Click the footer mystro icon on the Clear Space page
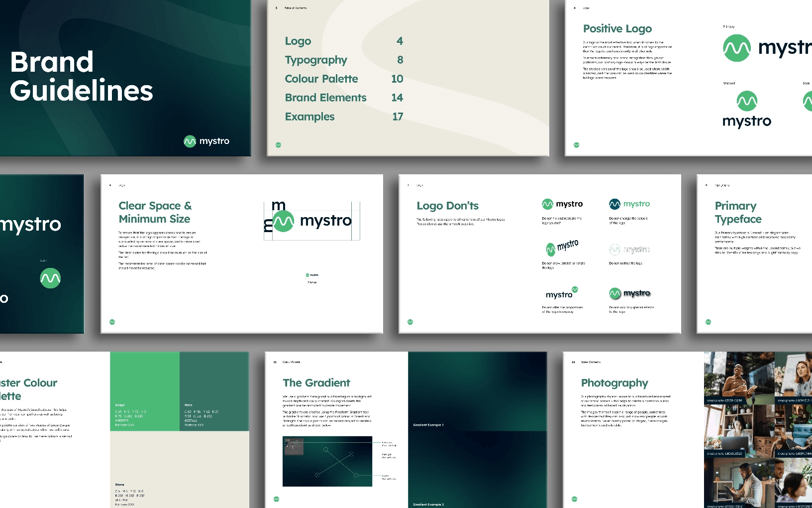812x508 pixels. tap(112, 322)
